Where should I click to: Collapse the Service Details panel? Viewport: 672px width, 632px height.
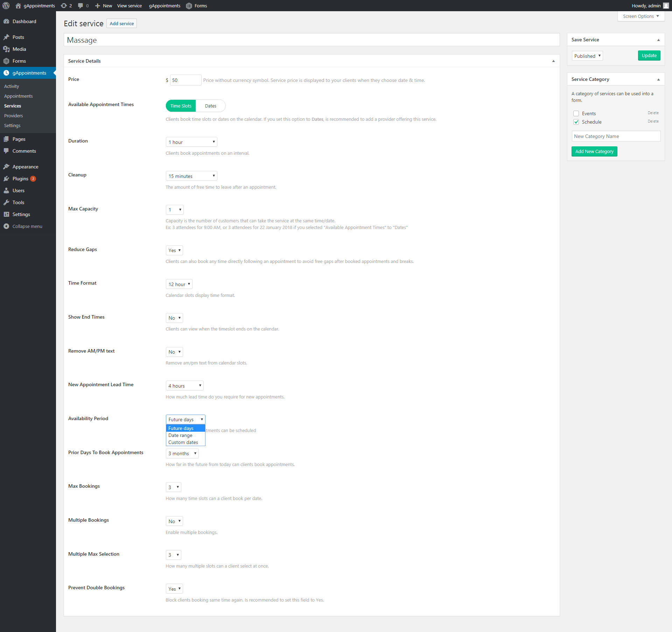tap(553, 61)
